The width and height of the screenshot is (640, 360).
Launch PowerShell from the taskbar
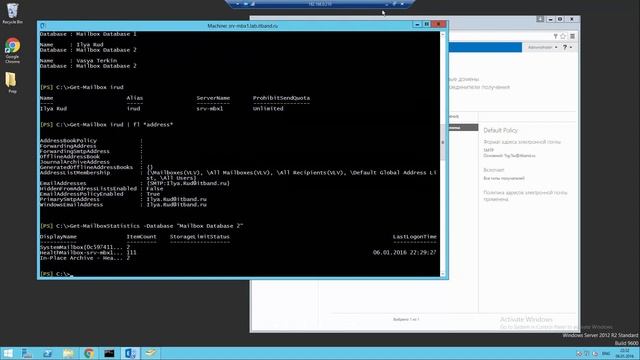[48, 353]
